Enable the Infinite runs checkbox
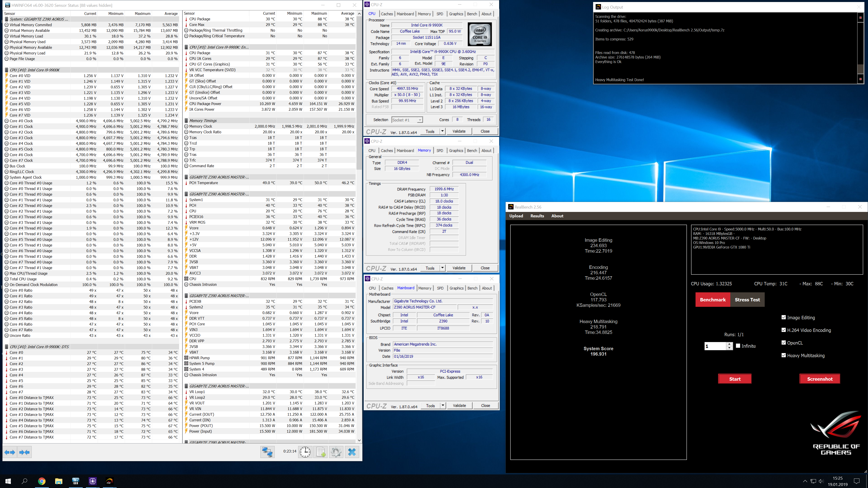 [738, 346]
